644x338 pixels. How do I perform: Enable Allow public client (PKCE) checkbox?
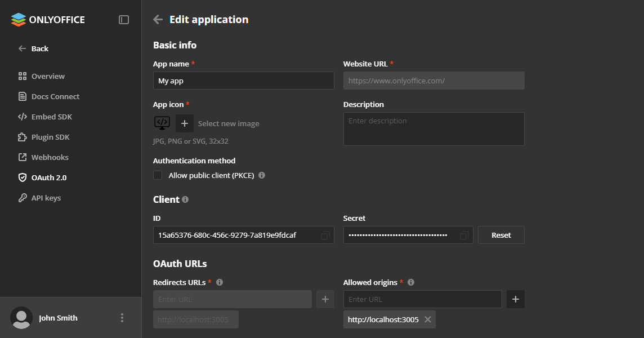[158, 175]
